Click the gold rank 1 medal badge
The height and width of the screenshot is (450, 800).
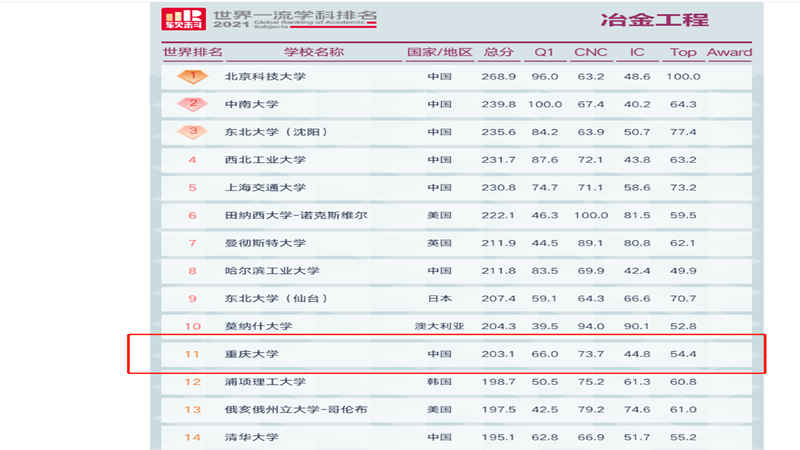[x=192, y=77]
